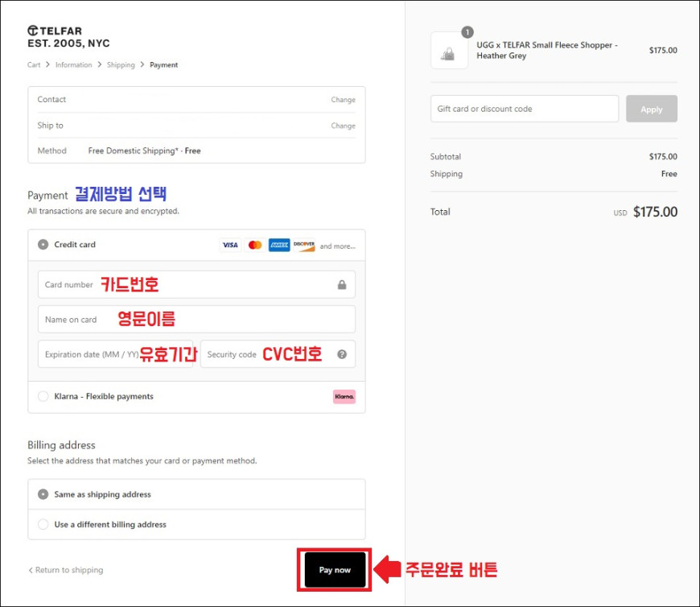Choose Use a different billing address
The image size is (700, 607).
pyautogui.click(x=43, y=524)
